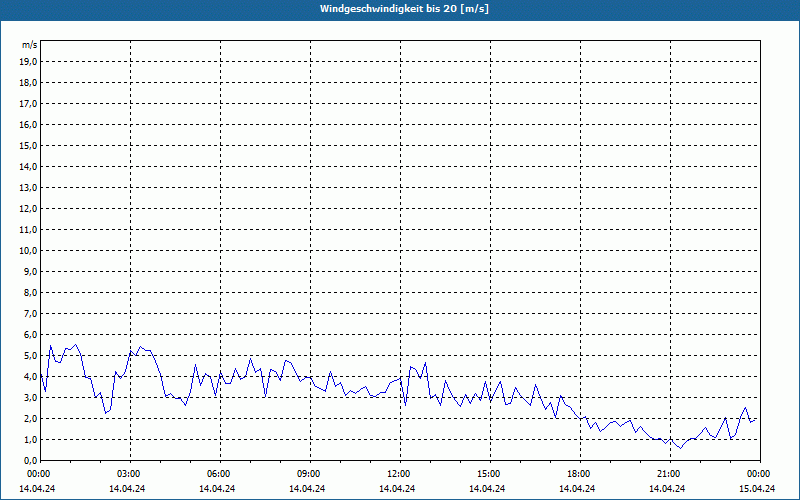Pick the 12:00 time axis label
This screenshot has height=500, width=800.
(398, 474)
